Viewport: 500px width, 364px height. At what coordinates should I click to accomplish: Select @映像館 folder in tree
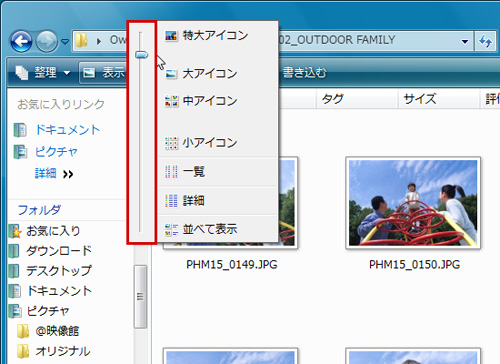click(57, 331)
